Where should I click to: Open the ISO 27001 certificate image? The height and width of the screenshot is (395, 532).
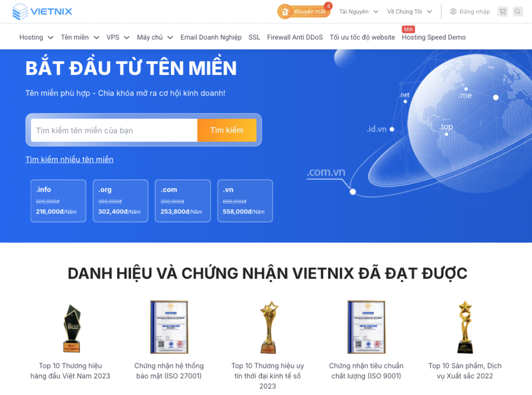click(169, 327)
